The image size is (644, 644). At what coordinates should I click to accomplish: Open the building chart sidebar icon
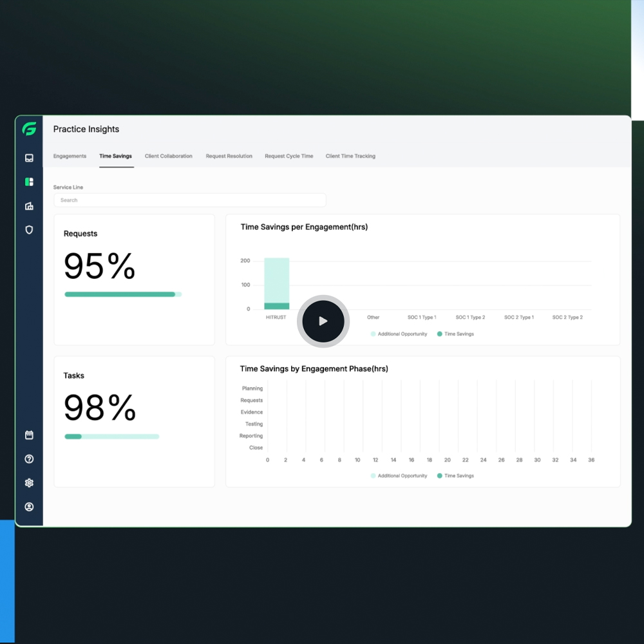click(29, 206)
